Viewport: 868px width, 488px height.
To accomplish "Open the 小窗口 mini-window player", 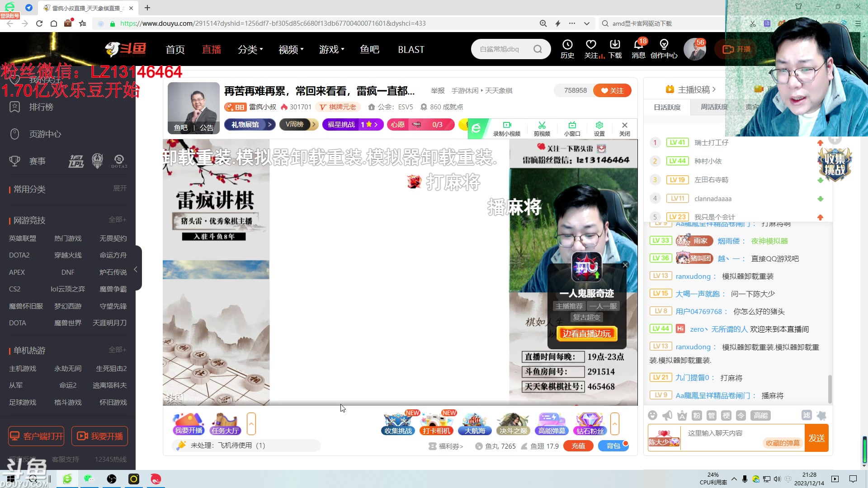I will (x=572, y=128).
